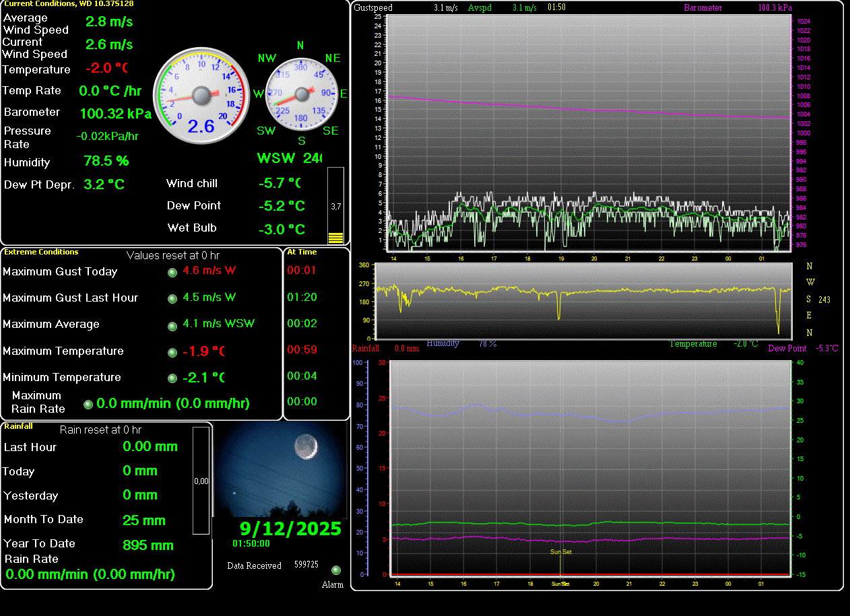Click the Maximum Average indicator dot
850x616 pixels.
pos(172,325)
